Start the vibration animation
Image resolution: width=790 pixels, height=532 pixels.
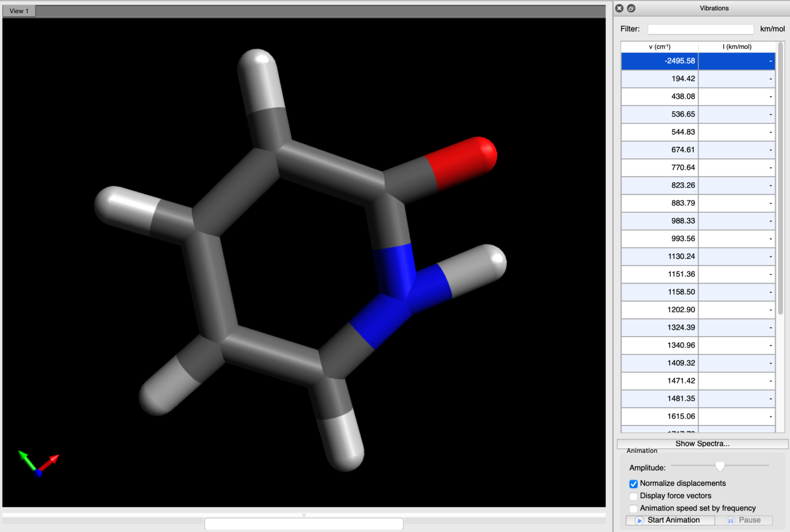pos(670,520)
